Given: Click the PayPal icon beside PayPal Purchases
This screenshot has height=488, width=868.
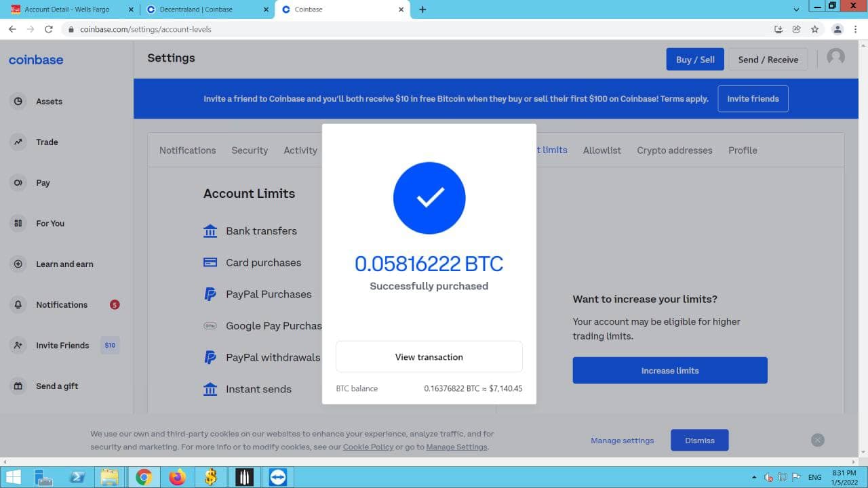Looking at the screenshot, I should pos(210,294).
